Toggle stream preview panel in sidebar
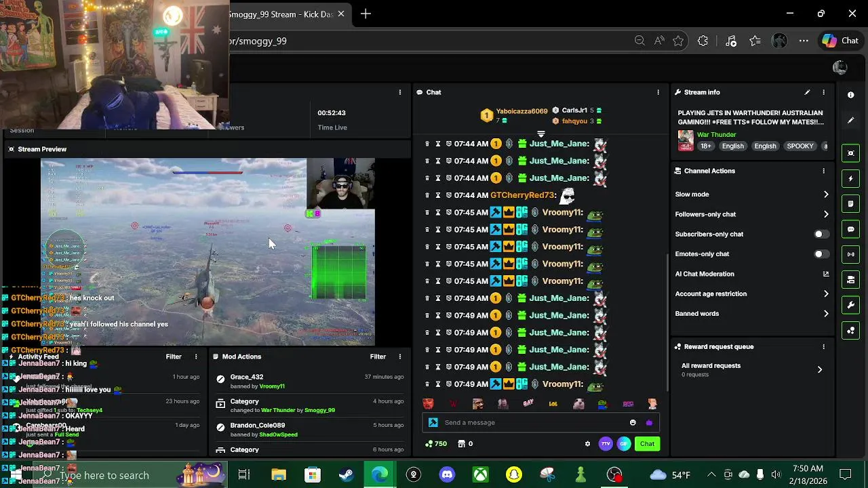The height and width of the screenshot is (488, 868). pos(851,153)
